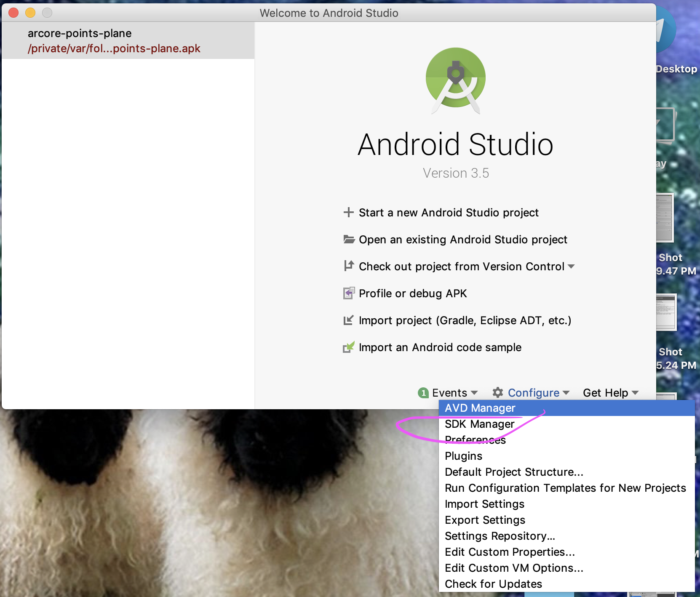Choose Import Settings
Viewport: 700px width, 597px height.
pos(566,504)
